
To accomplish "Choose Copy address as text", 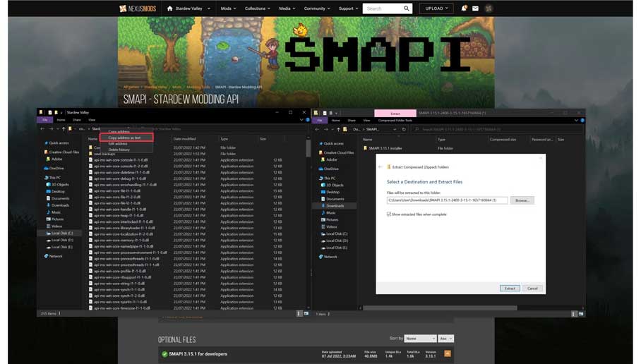I will click(126, 138).
